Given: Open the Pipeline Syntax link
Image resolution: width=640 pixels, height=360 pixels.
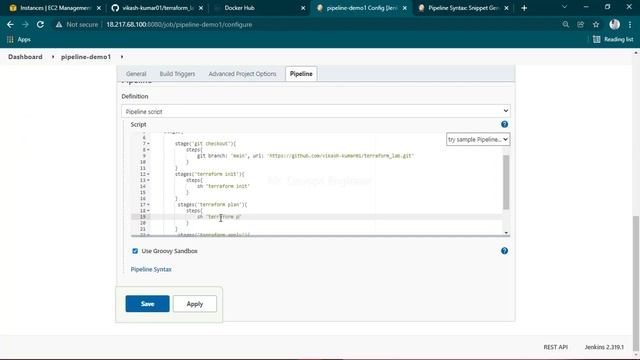Looking at the screenshot, I should point(151,269).
